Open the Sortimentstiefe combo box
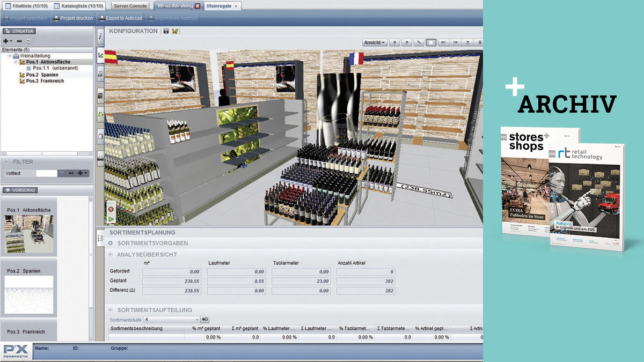 point(172,320)
